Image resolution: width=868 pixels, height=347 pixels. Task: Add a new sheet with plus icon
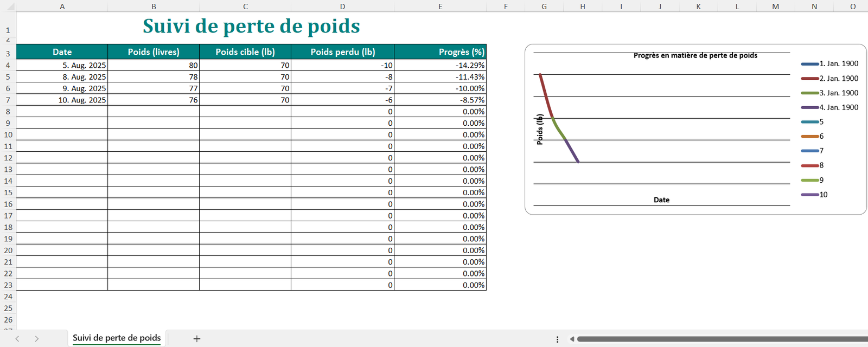point(197,339)
